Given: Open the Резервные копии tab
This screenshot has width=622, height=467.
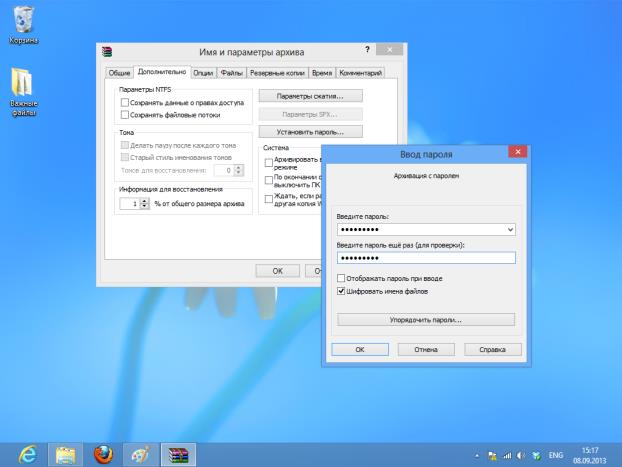Looking at the screenshot, I should (x=277, y=73).
